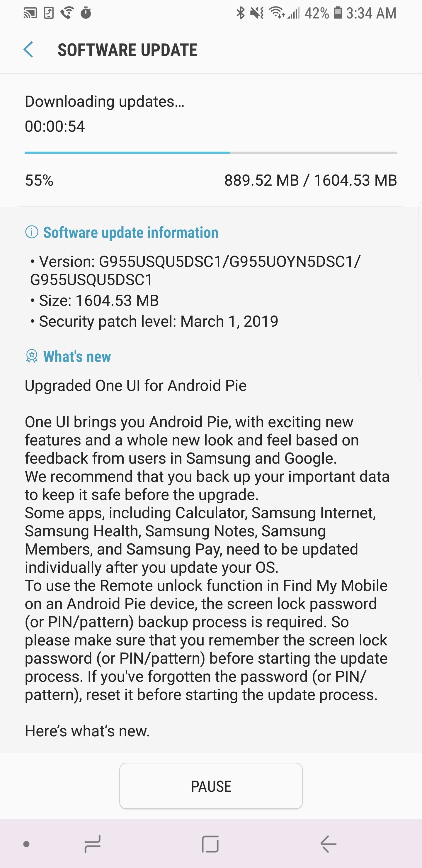Open recent apps from navigation bar
Screen dimensions: 422x868
(92, 844)
